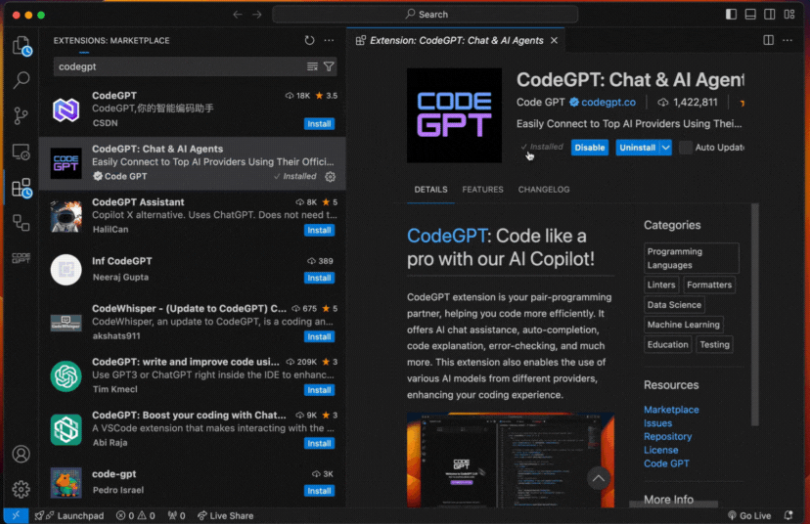Viewport: 810px width, 524px height.
Task: Open editor More Actions ellipsis
Action: [x=787, y=40]
